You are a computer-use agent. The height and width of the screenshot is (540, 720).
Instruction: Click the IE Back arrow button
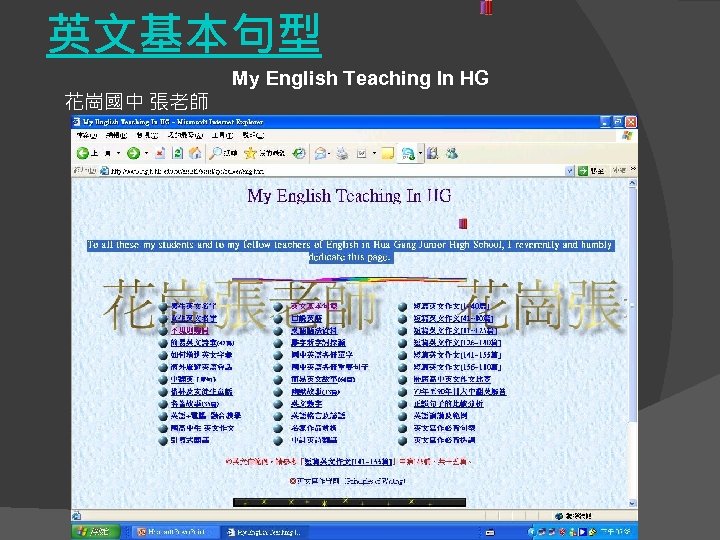tap(83, 153)
